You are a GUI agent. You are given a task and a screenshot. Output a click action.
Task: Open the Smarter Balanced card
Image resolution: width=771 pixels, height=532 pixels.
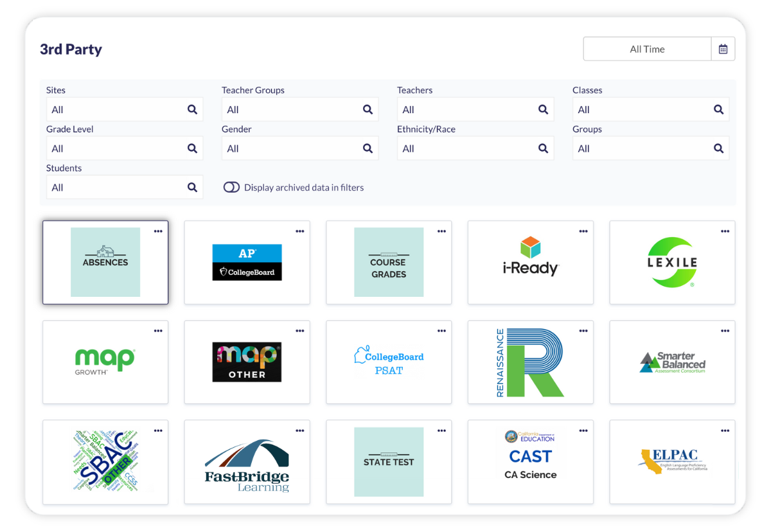[x=672, y=362]
